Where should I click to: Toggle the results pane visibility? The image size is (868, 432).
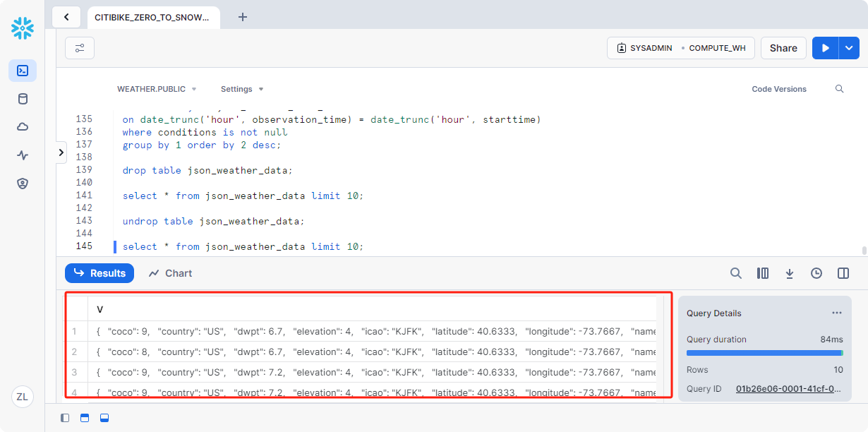click(x=104, y=418)
